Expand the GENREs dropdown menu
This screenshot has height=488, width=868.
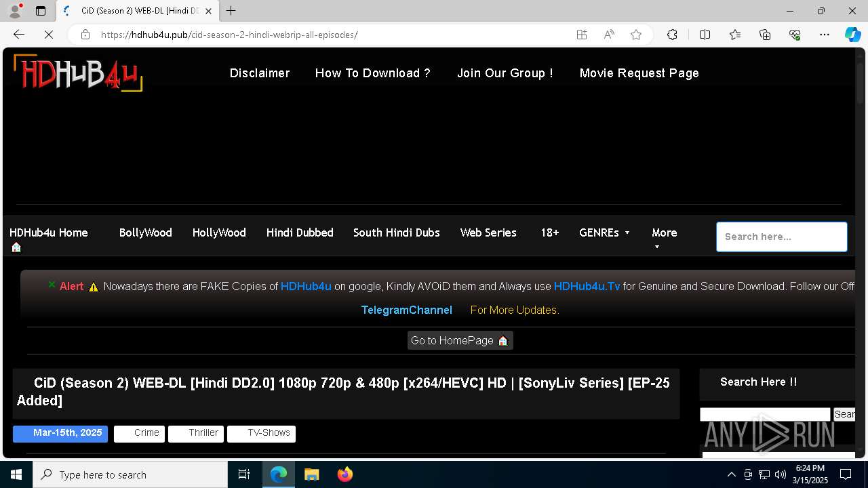coord(604,232)
